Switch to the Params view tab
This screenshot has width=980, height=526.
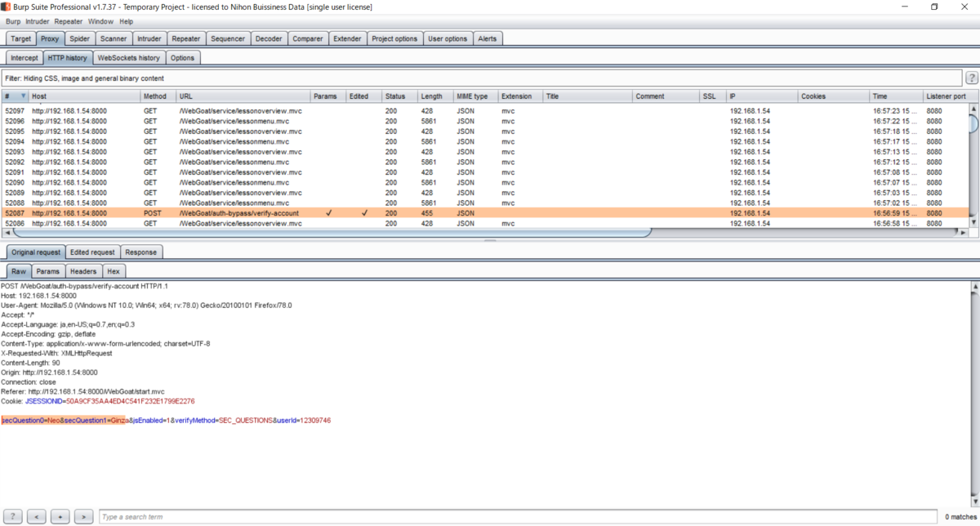[47, 271]
